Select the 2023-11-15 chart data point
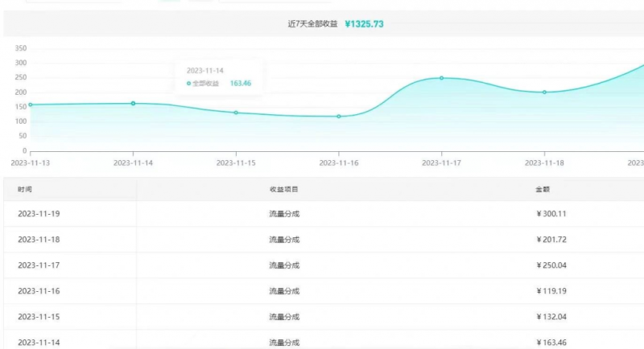644x349 pixels. point(236,113)
